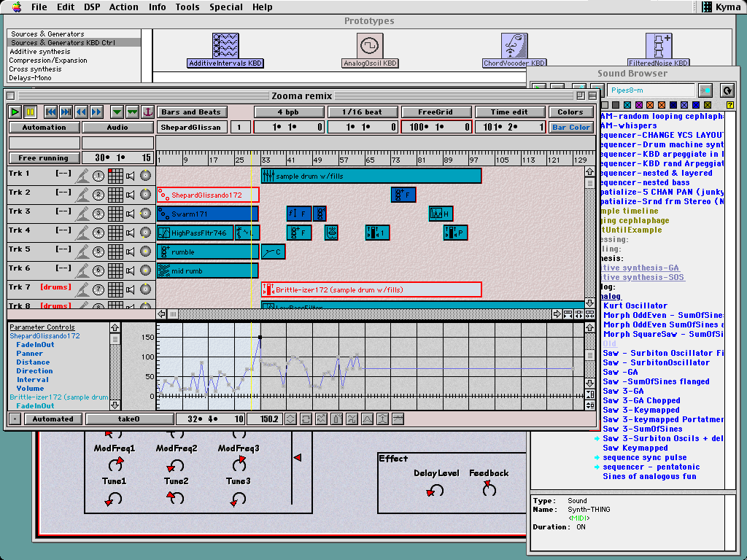The height and width of the screenshot is (560, 747).
Task: Open the Special menu
Action: tap(226, 7)
